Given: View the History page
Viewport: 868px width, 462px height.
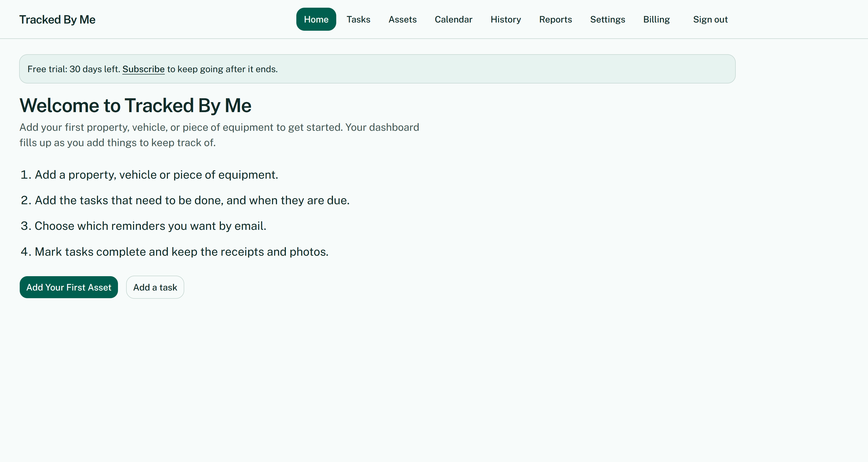Looking at the screenshot, I should [x=505, y=19].
